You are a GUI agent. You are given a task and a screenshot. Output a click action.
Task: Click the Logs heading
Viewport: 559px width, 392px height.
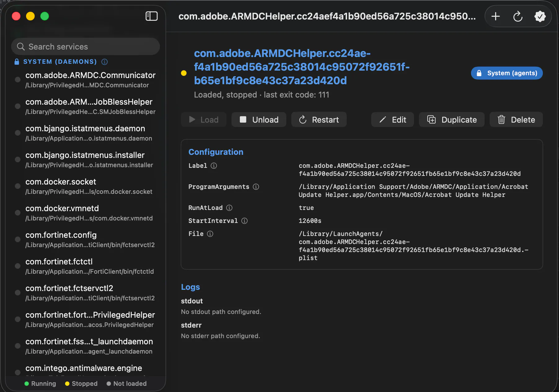[x=191, y=287]
